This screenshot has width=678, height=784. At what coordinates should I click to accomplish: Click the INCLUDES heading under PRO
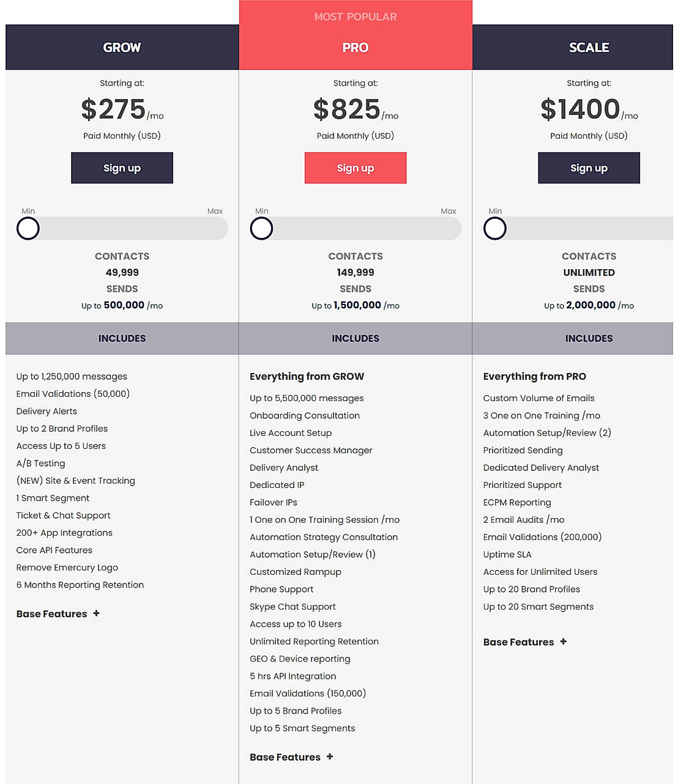(x=356, y=338)
